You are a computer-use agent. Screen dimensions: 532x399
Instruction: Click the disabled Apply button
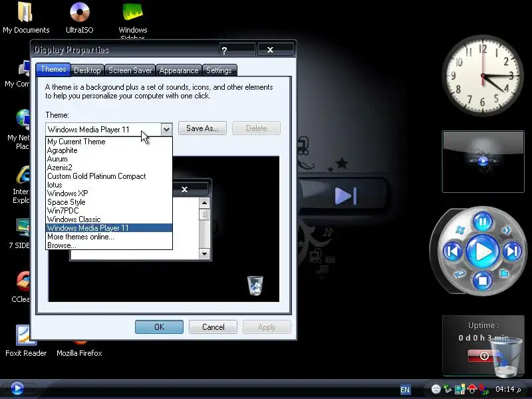pyautogui.click(x=267, y=327)
